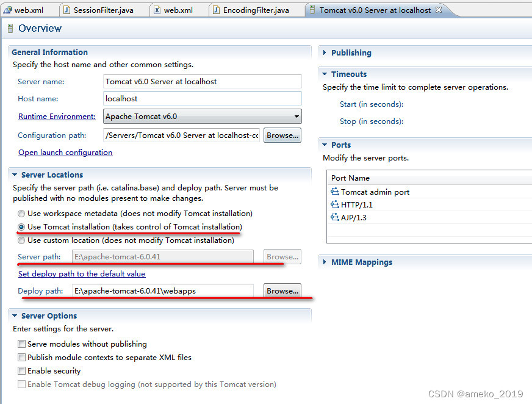Select Use Tomcat installation radio button
This screenshot has height=404, width=532.
[x=21, y=227]
